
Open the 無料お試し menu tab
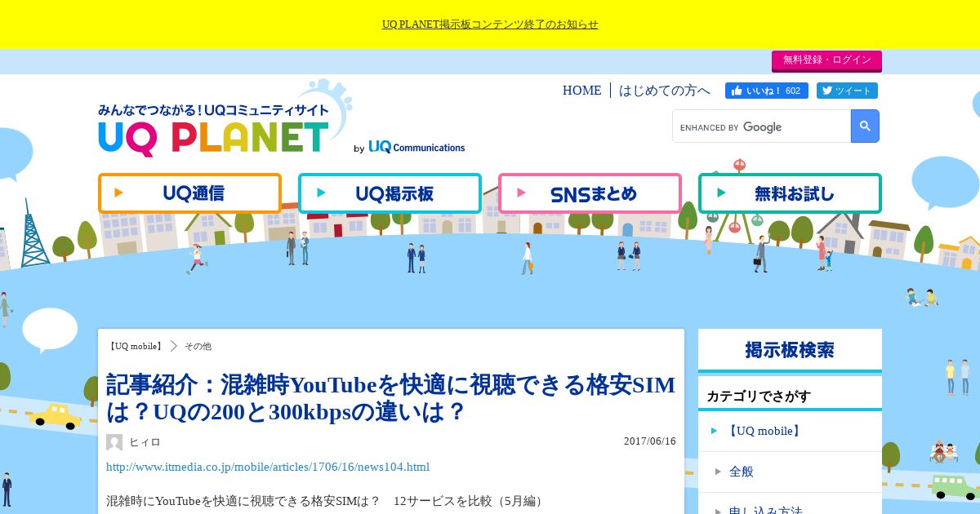(790, 193)
